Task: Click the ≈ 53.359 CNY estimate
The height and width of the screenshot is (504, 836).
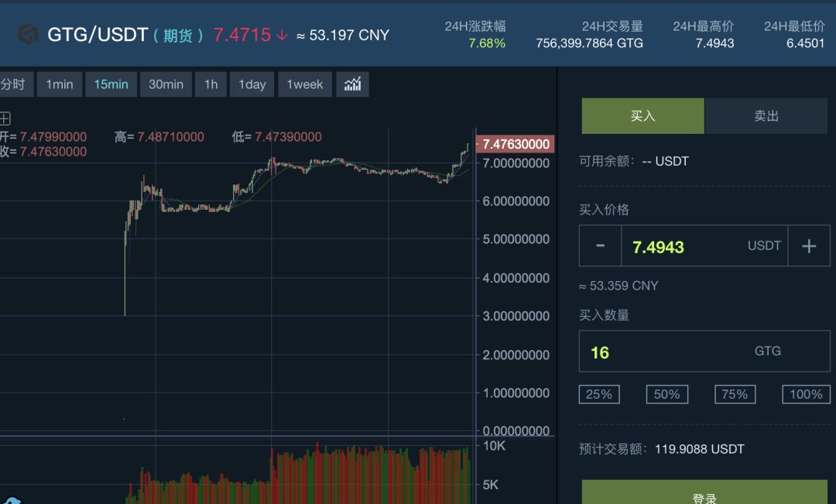Action: point(618,286)
